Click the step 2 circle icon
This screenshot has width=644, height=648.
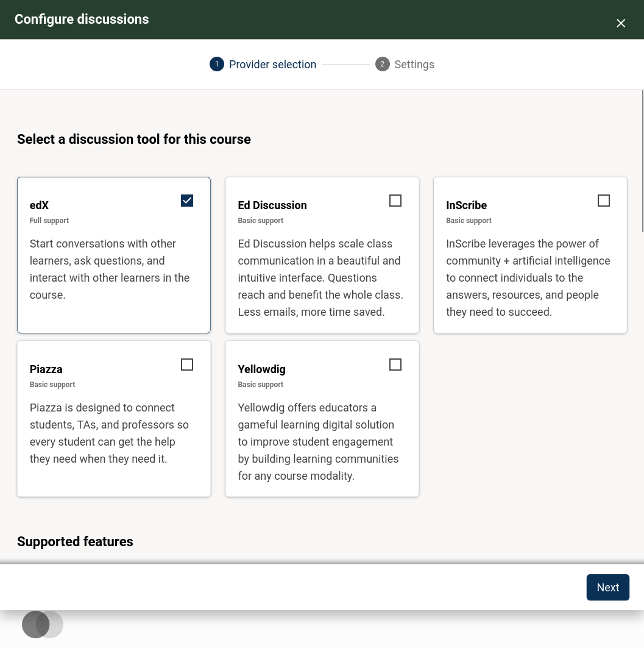[x=383, y=64]
